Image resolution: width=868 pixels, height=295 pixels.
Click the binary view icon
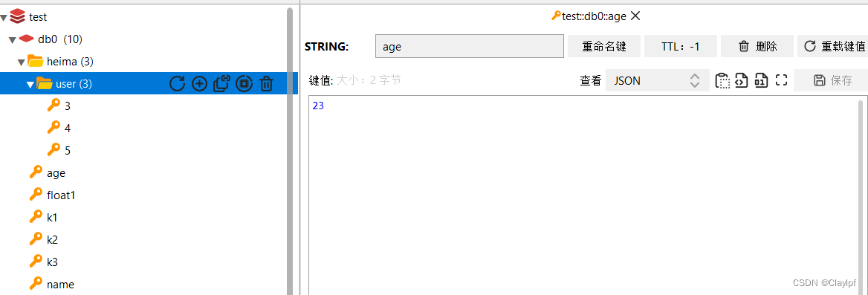pos(761,80)
